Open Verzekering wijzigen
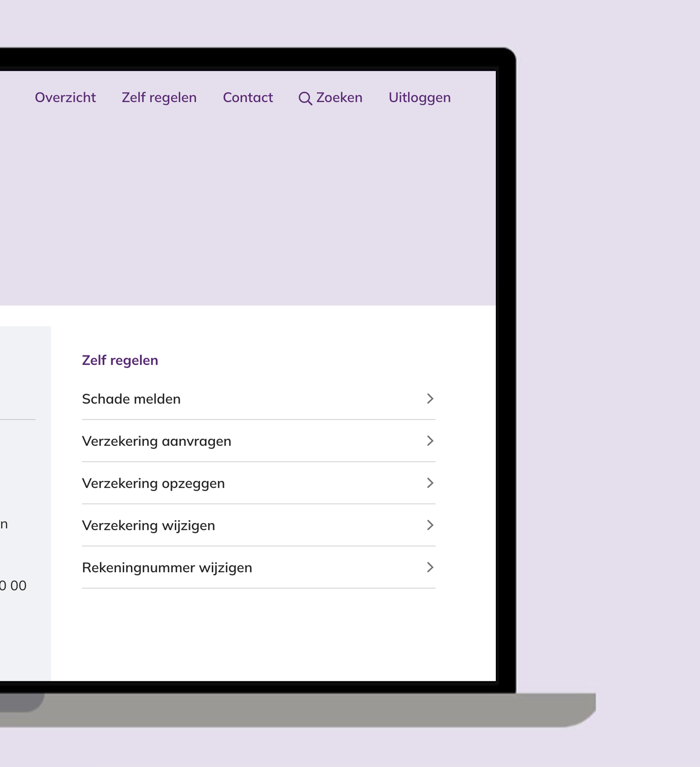The width and height of the screenshot is (700, 767). tap(148, 525)
